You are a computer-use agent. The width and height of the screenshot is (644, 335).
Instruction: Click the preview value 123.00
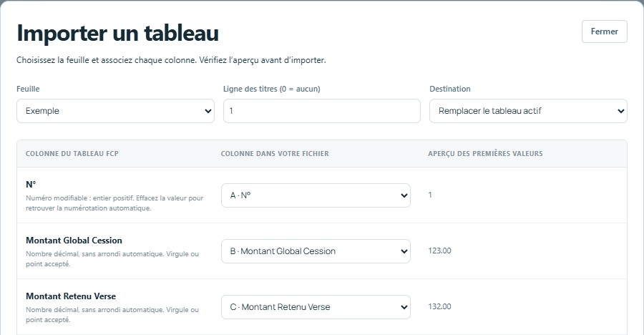click(x=439, y=251)
